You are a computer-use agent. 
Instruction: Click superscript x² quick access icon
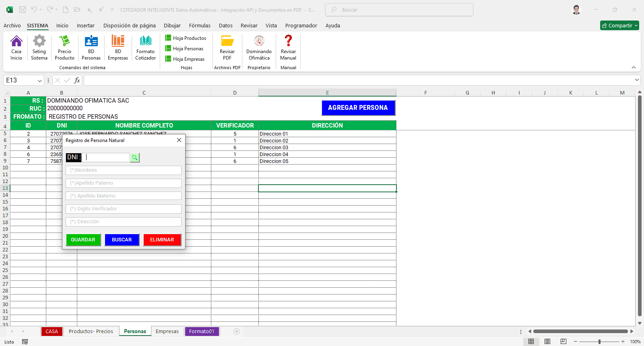(x=101, y=10)
